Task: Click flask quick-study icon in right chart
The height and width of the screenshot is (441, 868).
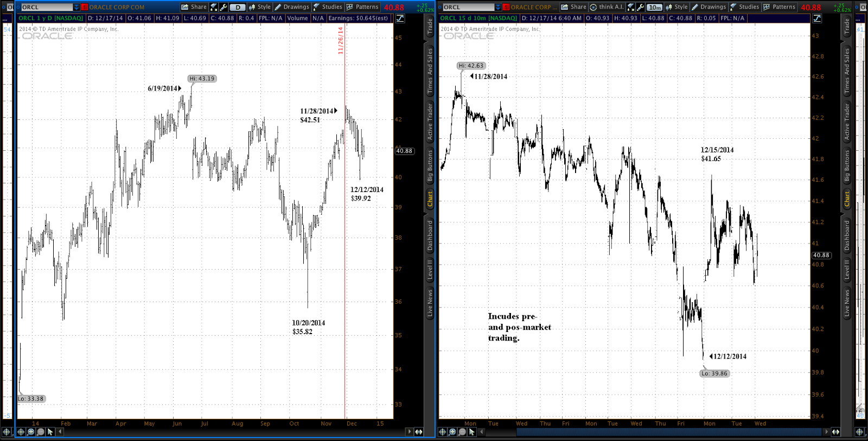Action: [x=630, y=7]
